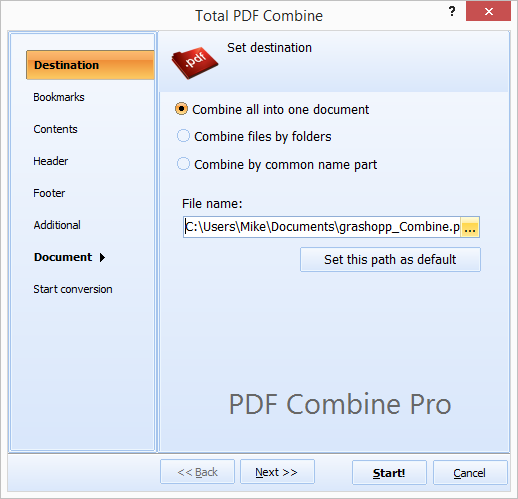Switch to the Contents section
The height and width of the screenshot is (499, 518).
pos(55,129)
